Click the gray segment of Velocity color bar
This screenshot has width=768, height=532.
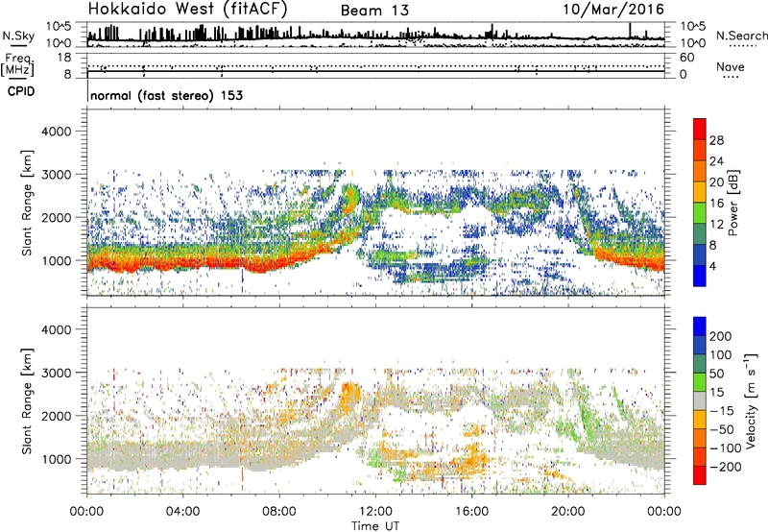pyautogui.click(x=700, y=401)
